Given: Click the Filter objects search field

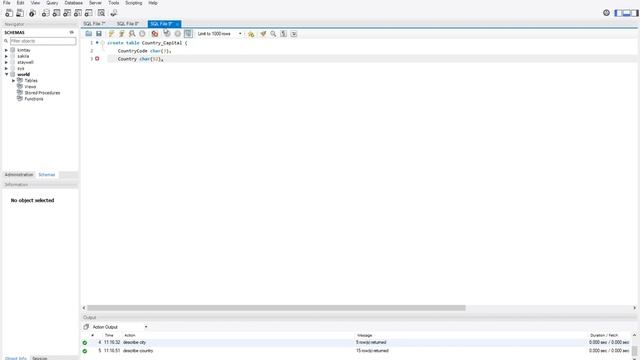Looking at the screenshot, I should [43, 41].
